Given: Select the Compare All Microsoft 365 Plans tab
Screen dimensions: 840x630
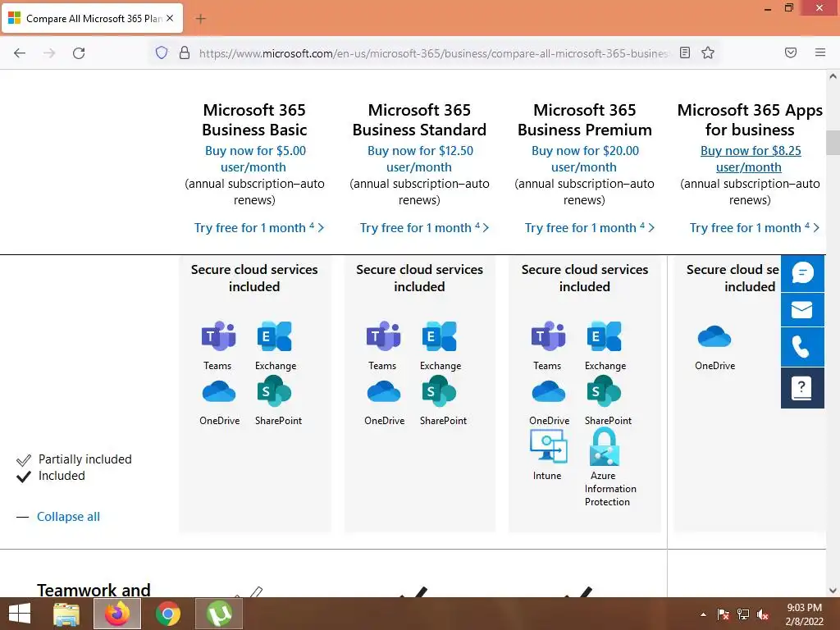Looking at the screenshot, I should click(92, 18).
